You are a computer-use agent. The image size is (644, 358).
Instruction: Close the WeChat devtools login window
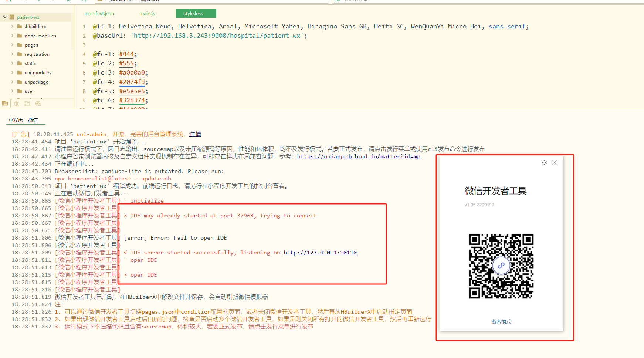(554, 163)
